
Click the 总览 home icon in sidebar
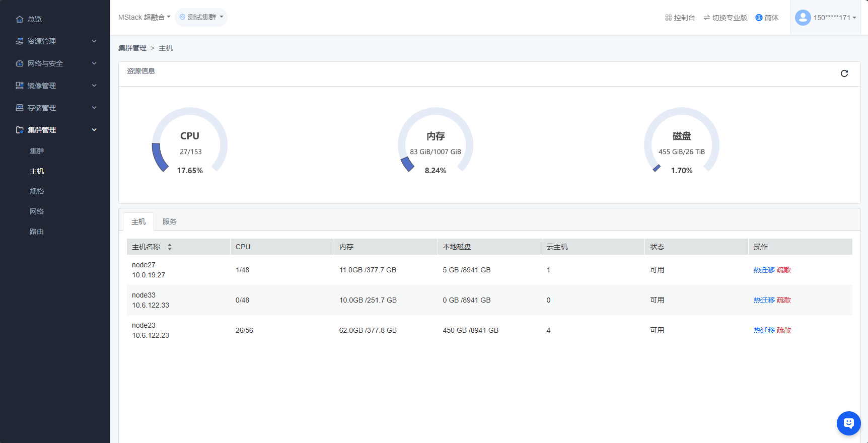point(20,19)
